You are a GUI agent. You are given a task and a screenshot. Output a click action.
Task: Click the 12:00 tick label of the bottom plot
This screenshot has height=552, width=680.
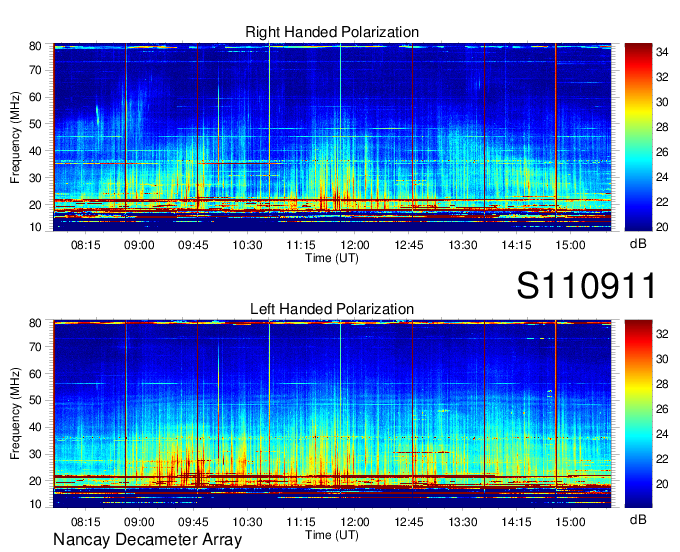(355, 522)
